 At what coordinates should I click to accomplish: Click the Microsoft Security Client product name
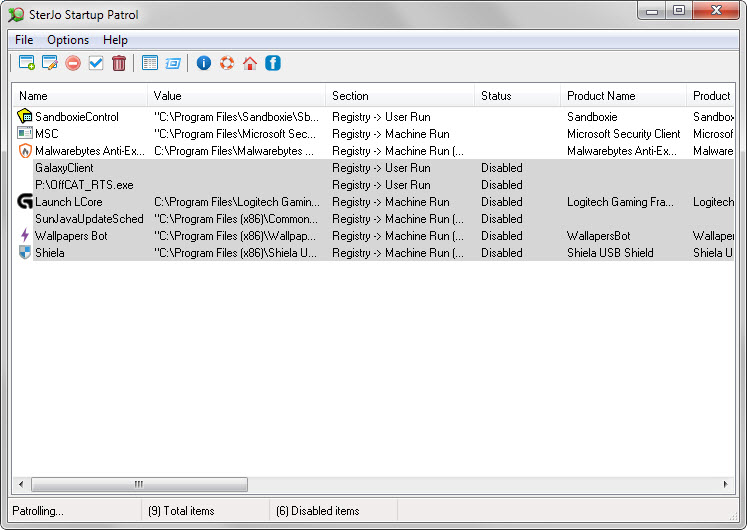624,134
